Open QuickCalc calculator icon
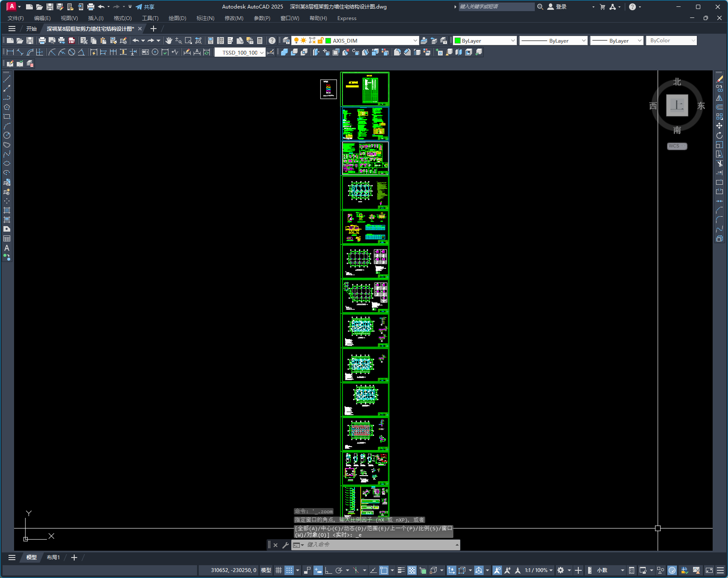728x578 pixels. (260, 41)
